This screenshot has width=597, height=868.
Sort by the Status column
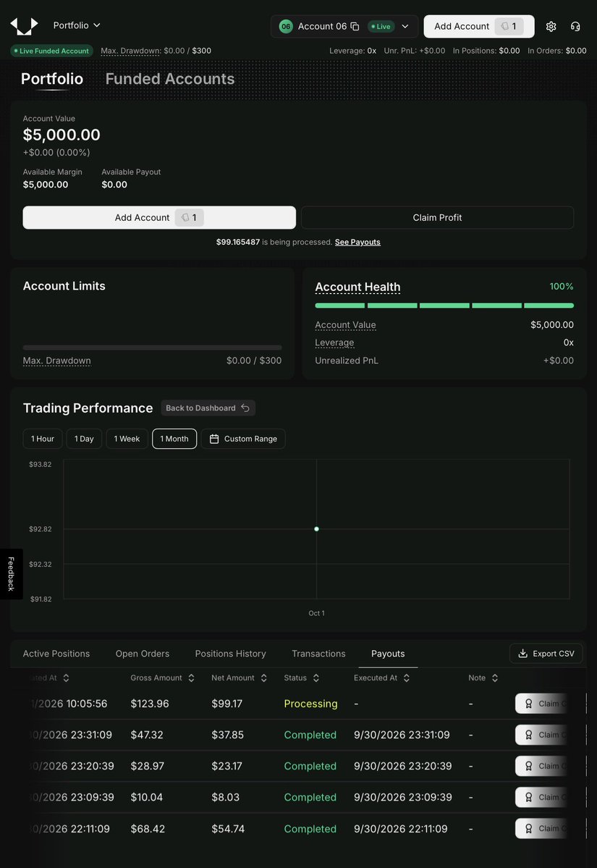(302, 678)
